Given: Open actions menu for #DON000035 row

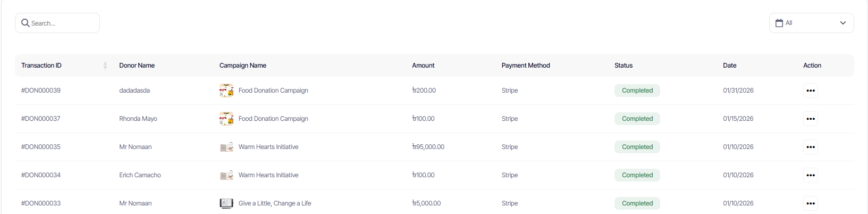Looking at the screenshot, I should [810, 147].
